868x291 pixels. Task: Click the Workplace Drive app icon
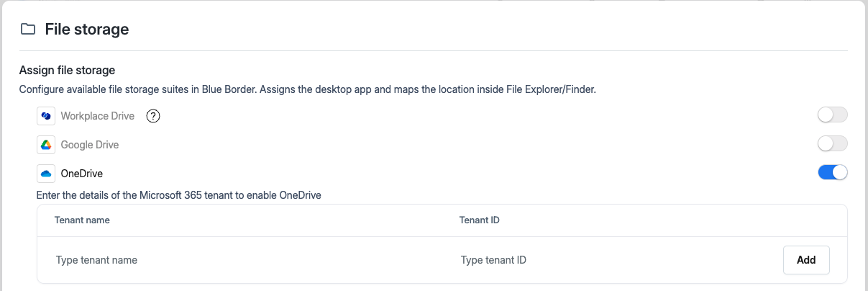tap(46, 116)
